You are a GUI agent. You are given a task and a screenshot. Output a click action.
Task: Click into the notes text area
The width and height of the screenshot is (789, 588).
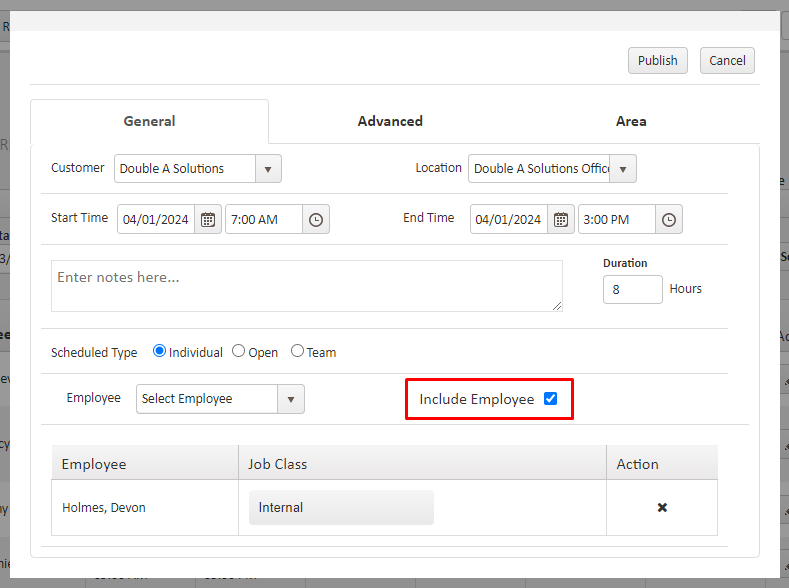(306, 286)
